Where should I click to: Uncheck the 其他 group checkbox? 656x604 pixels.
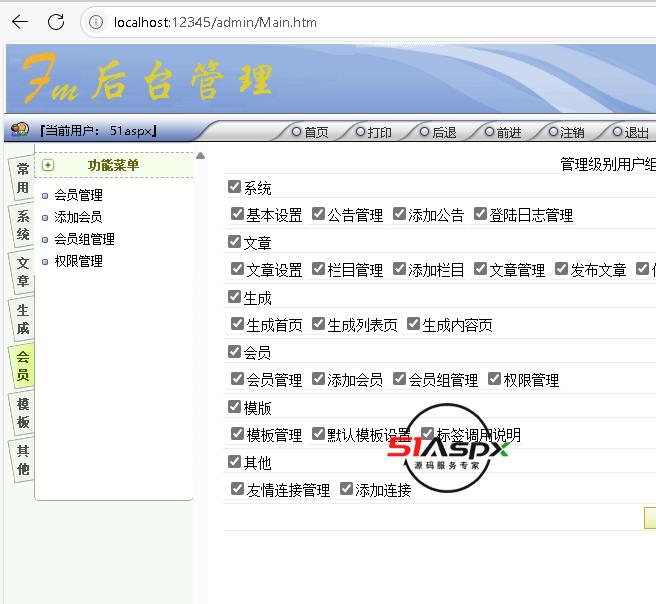(x=234, y=461)
